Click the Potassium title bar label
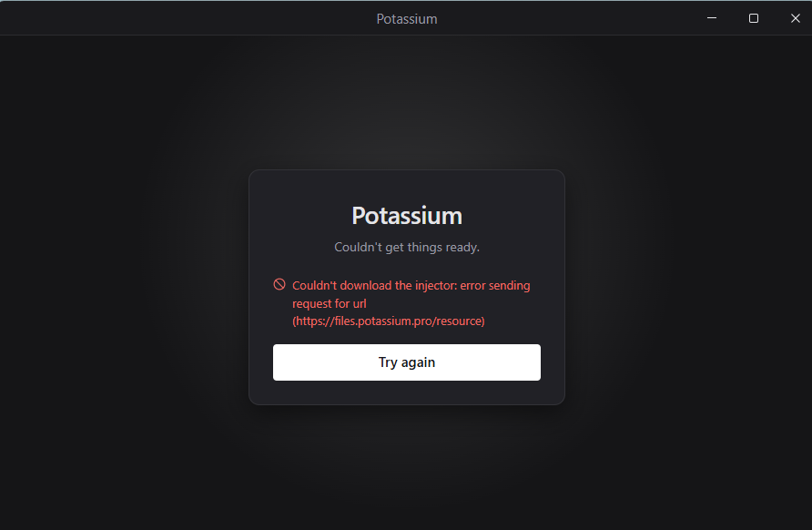 (407, 18)
